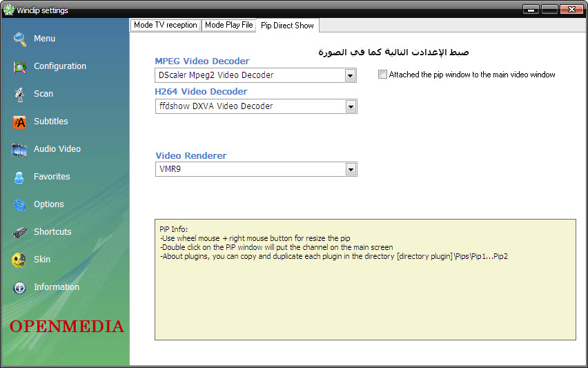Click 'Attached the pip window' label text

point(472,75)
